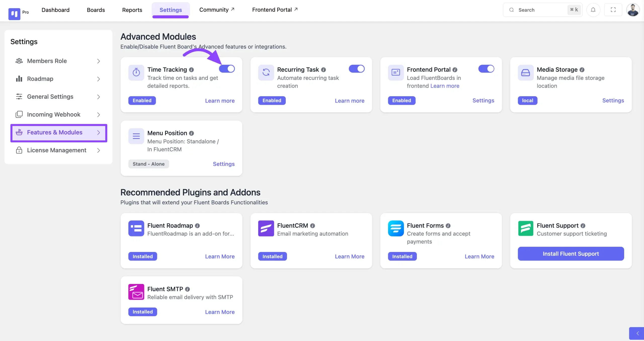
Task: Open the Community external link
Action: coord(217,10)
